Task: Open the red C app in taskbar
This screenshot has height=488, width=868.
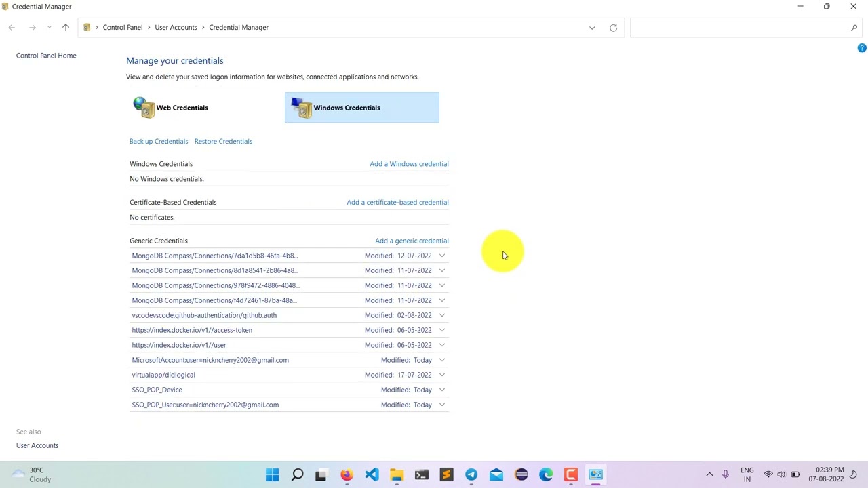Action: (x=571, y=474)
